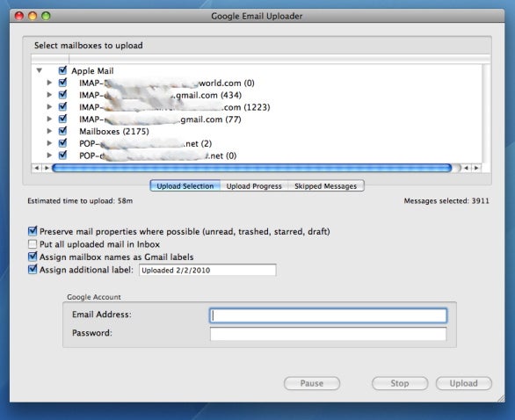Image resolution: width=515 pixels, height=420 pixels.
Task: Zoom window with the green button
Action: pos(46,16)
